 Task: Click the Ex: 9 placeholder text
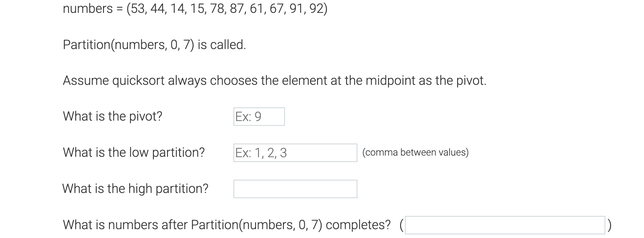click(x=248, y=117)
